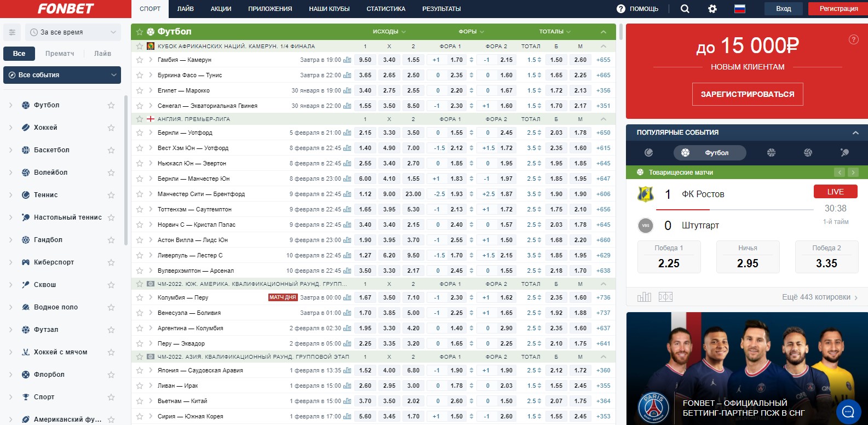This screenshot has height=425, width=868.
Task: Open the Все события dropdown
Action: point(62,75)
